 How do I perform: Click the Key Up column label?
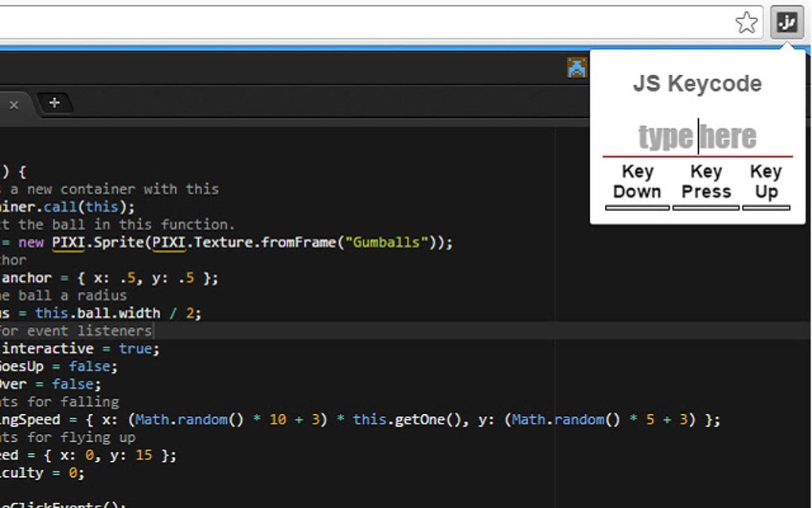pos(766,182)
